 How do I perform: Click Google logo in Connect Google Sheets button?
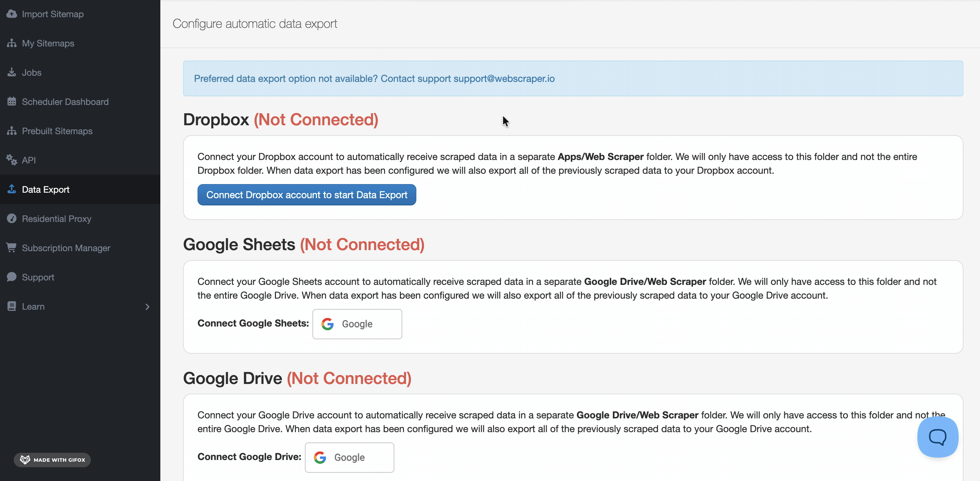click(328, 324)
